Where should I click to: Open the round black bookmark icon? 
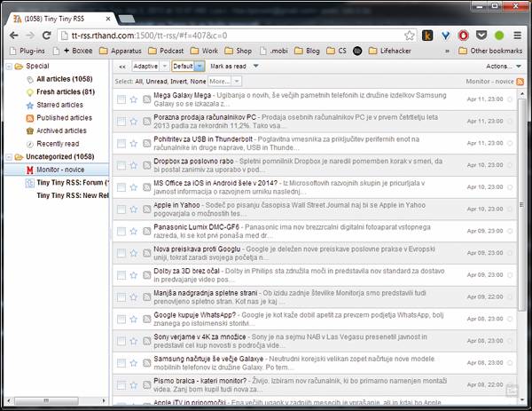pyautogui.click(x=357, y=51)
